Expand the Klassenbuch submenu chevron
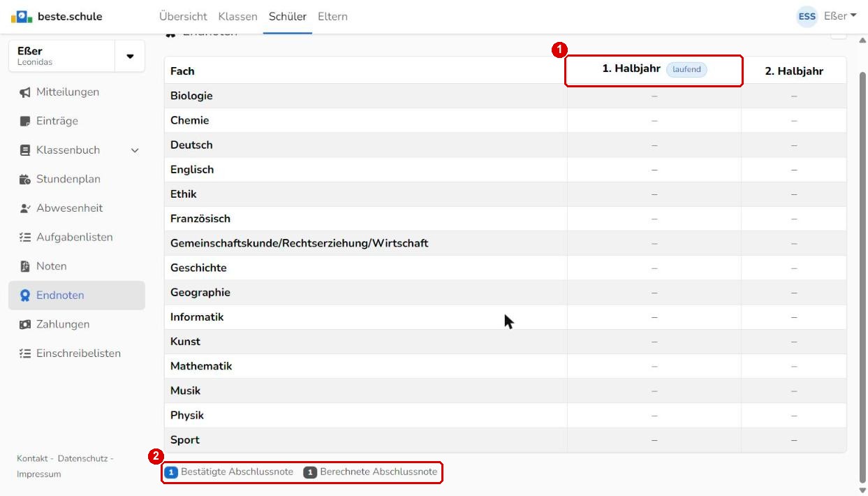This screenshot has height=496, width=868. click(x=135, y=150)
